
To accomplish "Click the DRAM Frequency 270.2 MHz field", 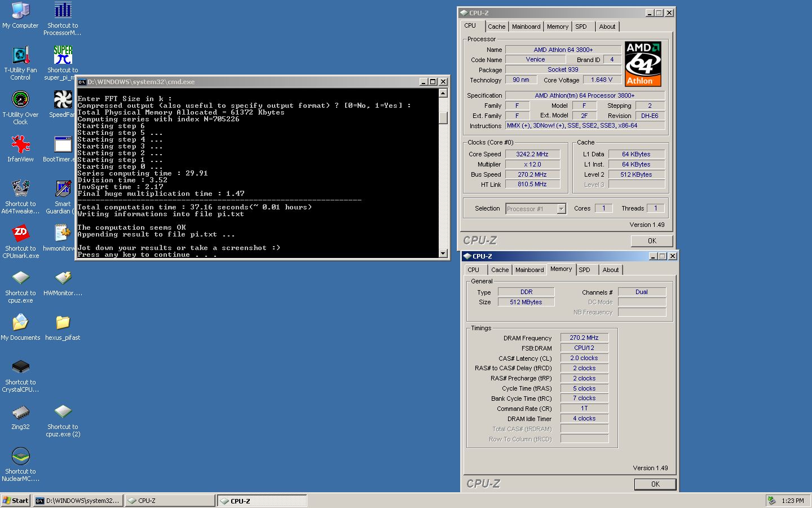I will click(584, 338).
